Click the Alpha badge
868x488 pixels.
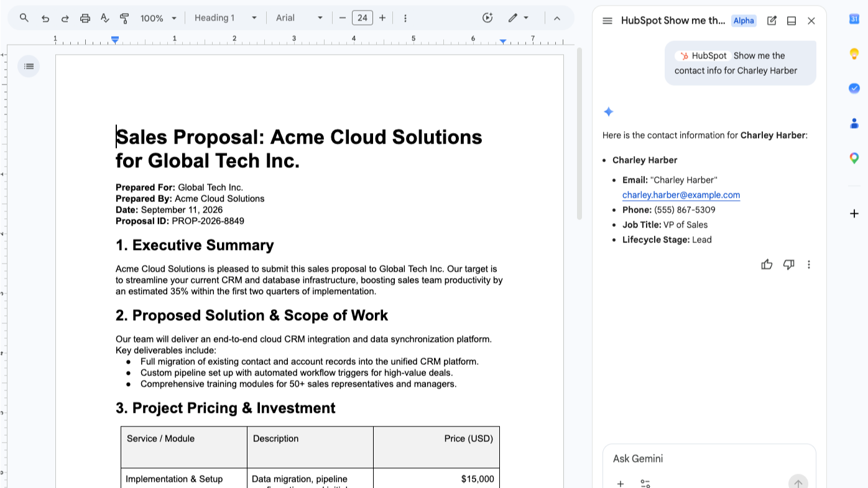click(744, 21)
